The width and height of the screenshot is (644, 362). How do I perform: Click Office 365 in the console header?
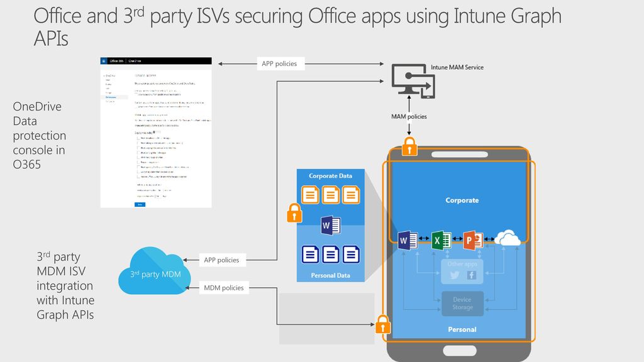coord(116,61)
